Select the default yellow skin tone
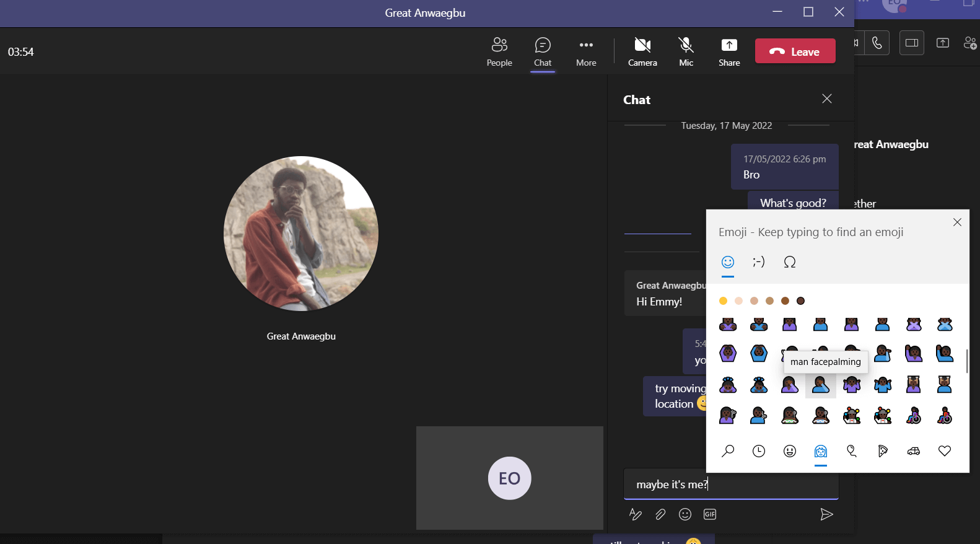This screenshot has width=980, height=544. pyautogui.click(x=723, y=301)
